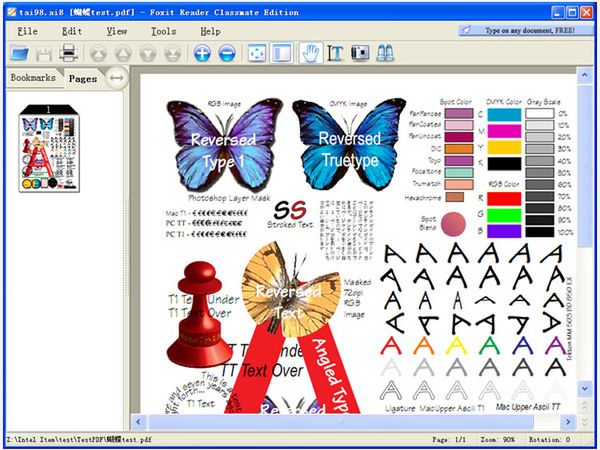The image size is (600, 450).
Task: Click vertical scrollbar up arrow
Action: [585, 75]
